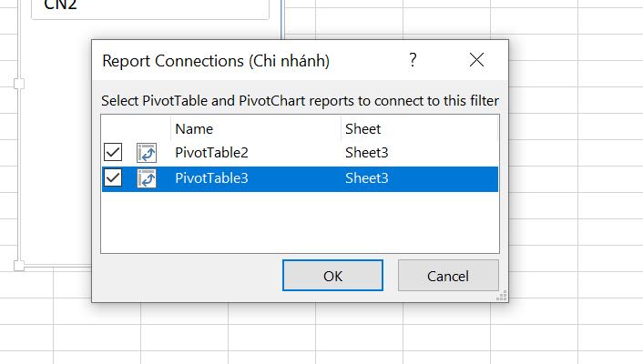This screenshot has width=643, height=364.
Task: Click the slicer's left-middle sizing handle
Action: tap(18, 84)
